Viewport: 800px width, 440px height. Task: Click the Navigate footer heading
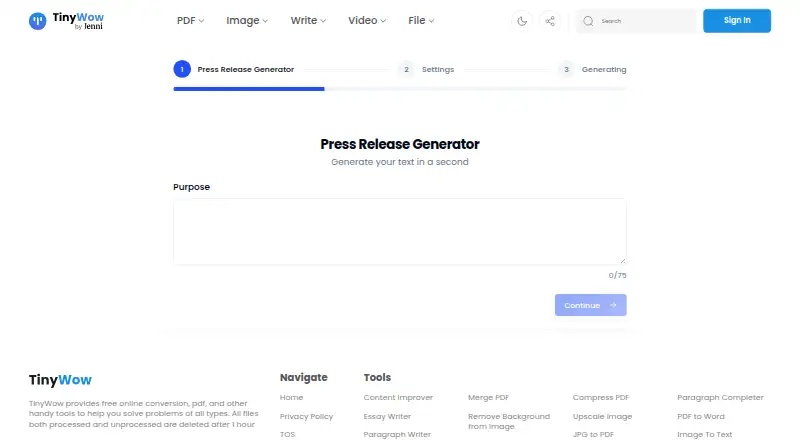[x=304, y=377]
